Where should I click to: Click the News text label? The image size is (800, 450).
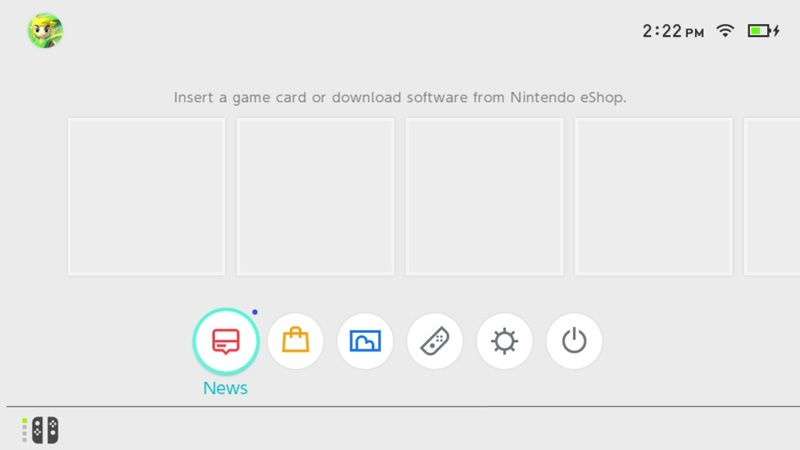[226, 388]
